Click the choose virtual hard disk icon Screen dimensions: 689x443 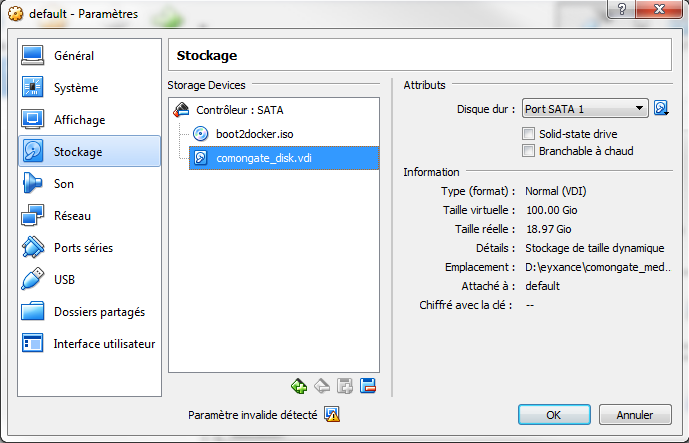coord(661,108)
